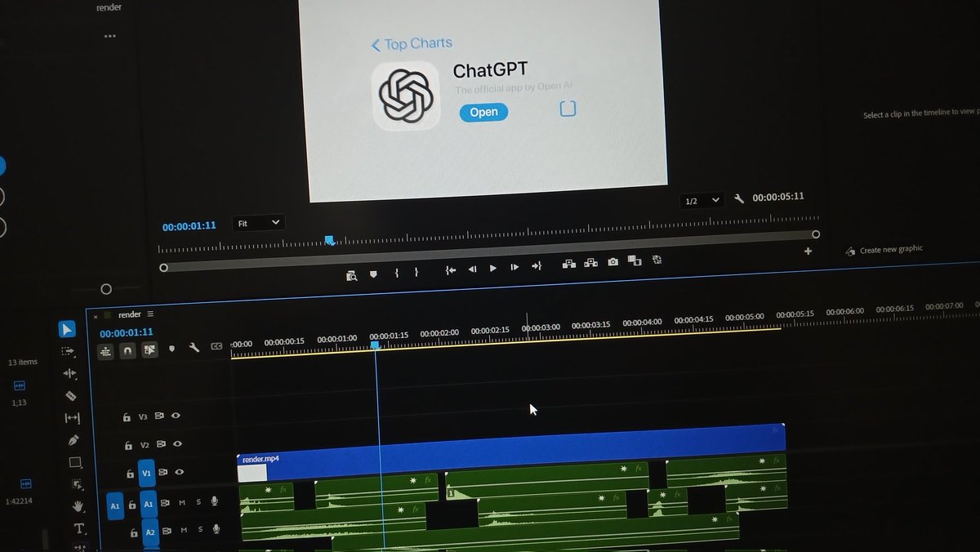Toggle V3 track lock
The width and height of the screenshot is (980, 552).
[x=127, y=417]
